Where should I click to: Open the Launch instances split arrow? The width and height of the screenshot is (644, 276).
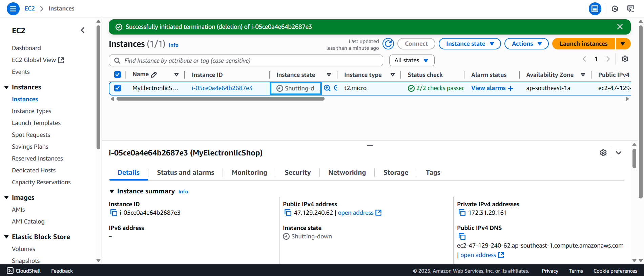click(x=623, y=44)
